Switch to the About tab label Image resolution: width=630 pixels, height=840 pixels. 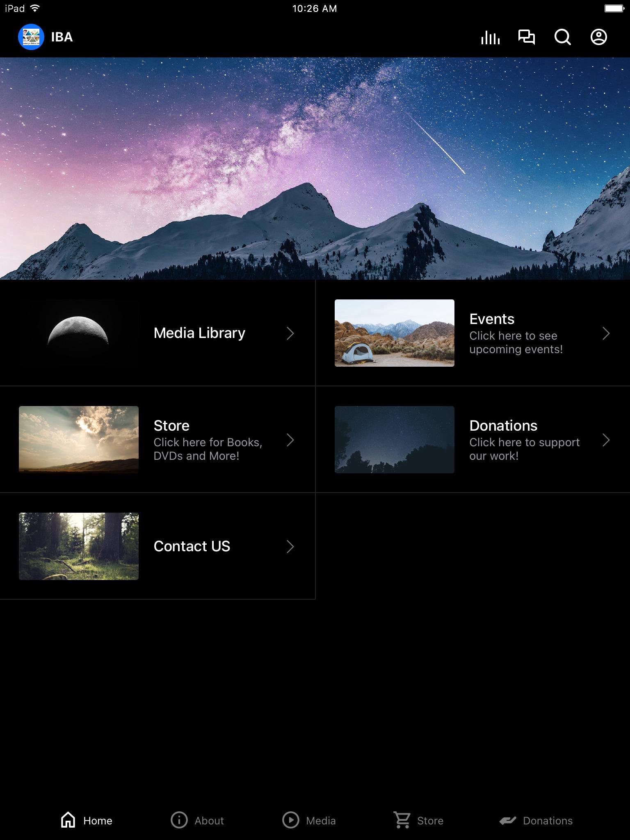(209, 821)
